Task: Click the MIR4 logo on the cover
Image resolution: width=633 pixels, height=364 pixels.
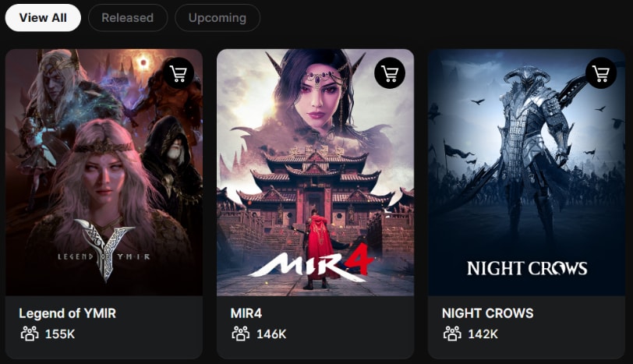Action: coord(311,261)
